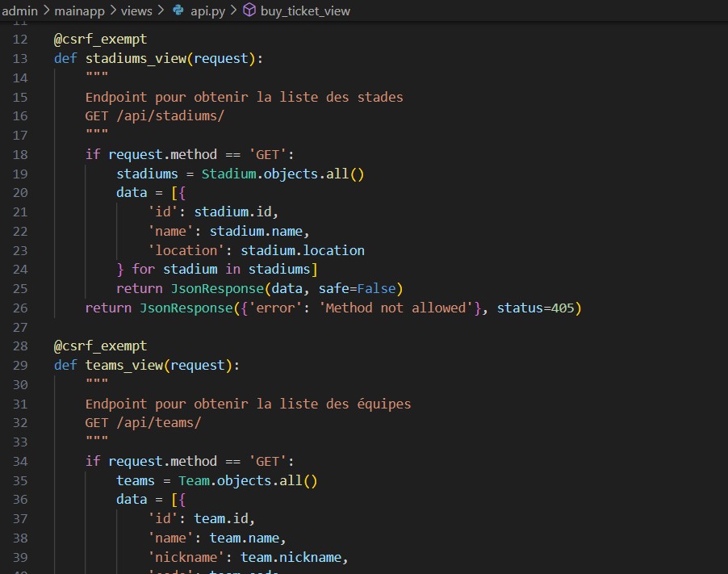The height and width of the screenshot is (574, 728).
Task: Click 'team.nickname' on line 39
Action: click(291, 557)
